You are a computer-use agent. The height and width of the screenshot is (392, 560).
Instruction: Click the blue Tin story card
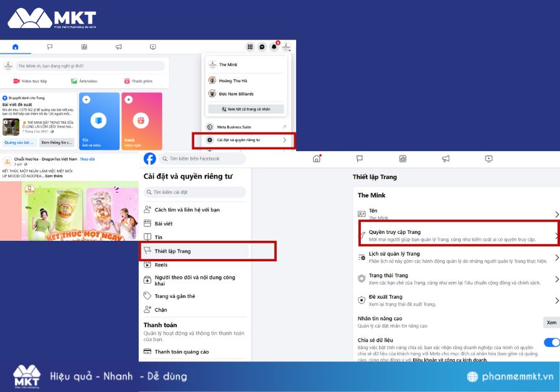(x=100, y=121)
